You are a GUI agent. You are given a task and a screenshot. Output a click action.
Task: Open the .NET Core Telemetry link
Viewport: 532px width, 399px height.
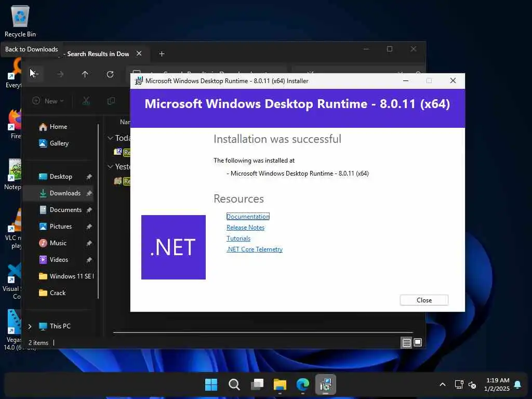click(254, 249)
